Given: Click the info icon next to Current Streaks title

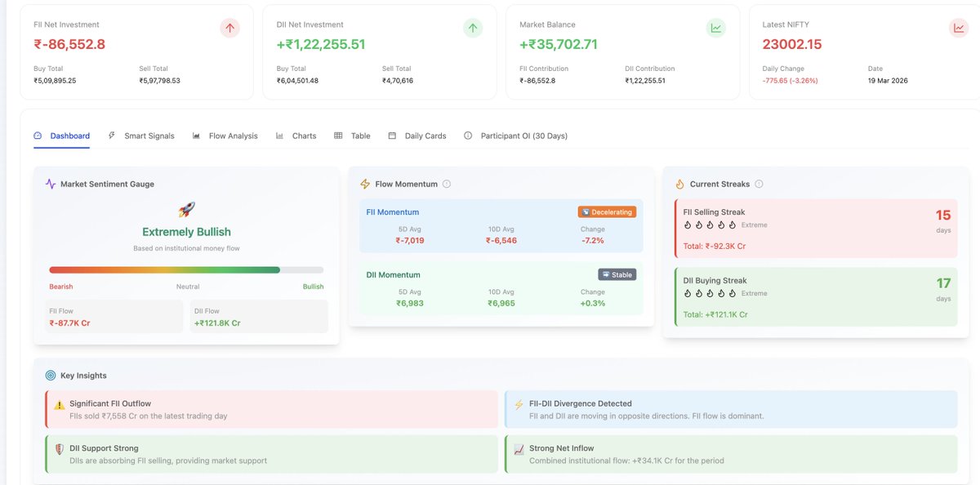Looking at the screenshot, I should 759,184.
